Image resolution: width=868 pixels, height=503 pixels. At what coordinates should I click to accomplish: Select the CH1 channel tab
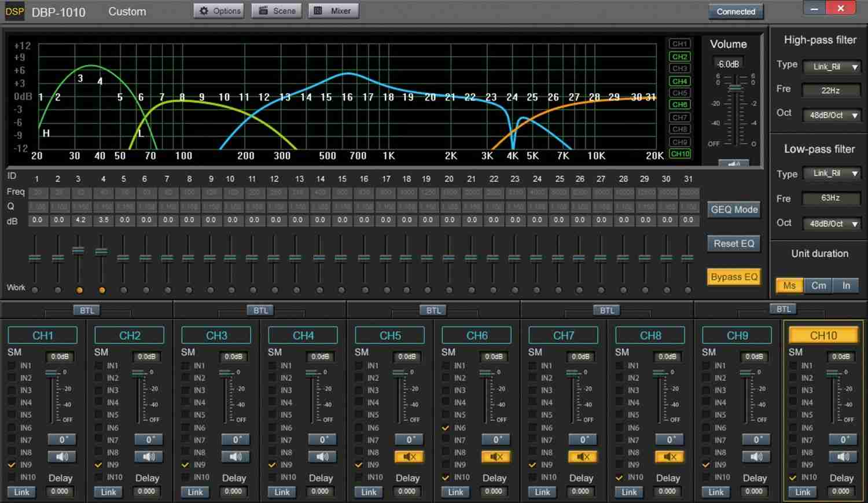coord(43,335)
